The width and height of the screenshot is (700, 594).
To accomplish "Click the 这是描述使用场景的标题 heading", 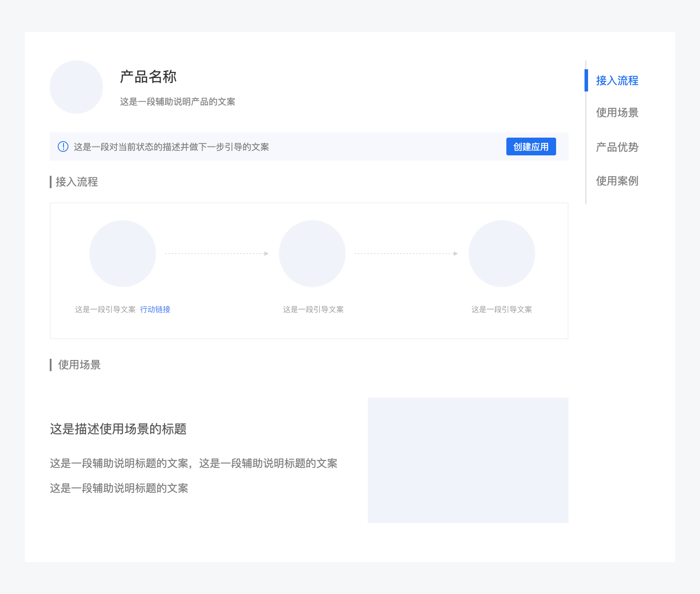I will pos(118,429).
